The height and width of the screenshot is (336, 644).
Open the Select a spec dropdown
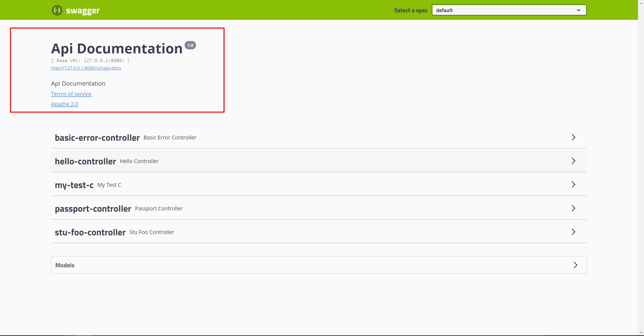tap(509, 10)
